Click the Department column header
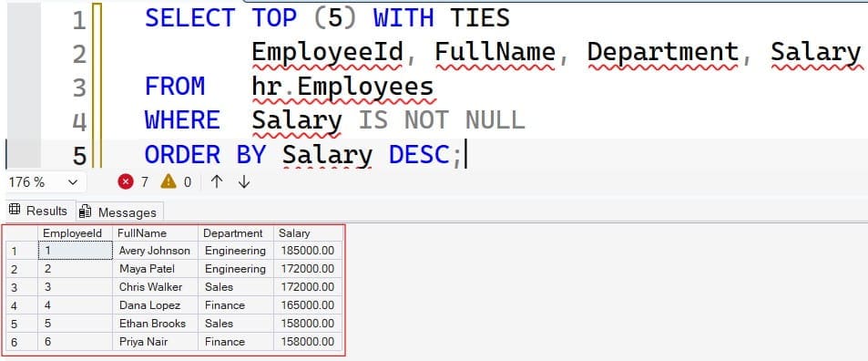This screenshot has width=868, height=361. click(x=236, y=233)
